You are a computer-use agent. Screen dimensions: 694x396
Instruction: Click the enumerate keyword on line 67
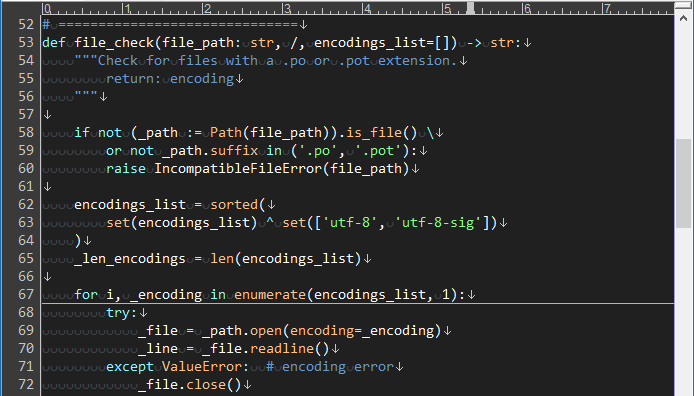tap(270, 294)
